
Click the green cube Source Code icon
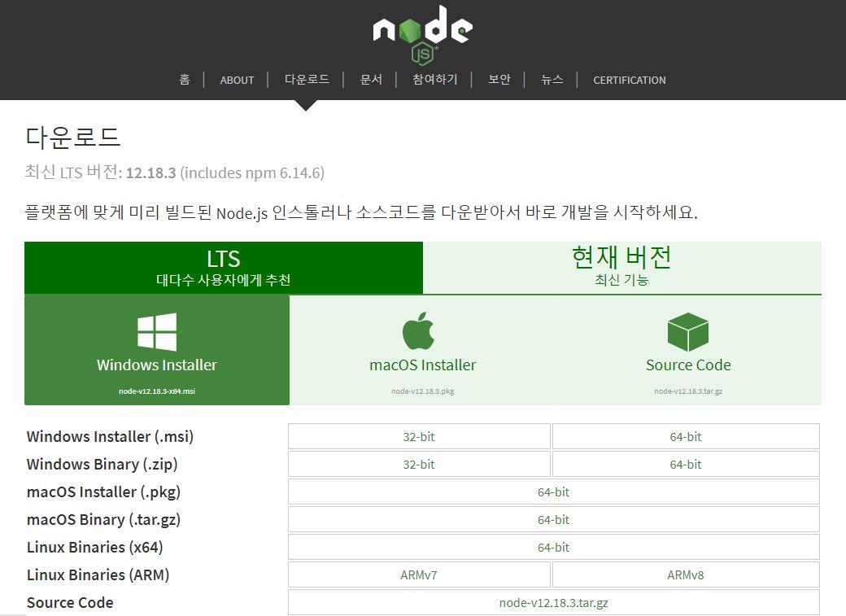pos(688,331)
